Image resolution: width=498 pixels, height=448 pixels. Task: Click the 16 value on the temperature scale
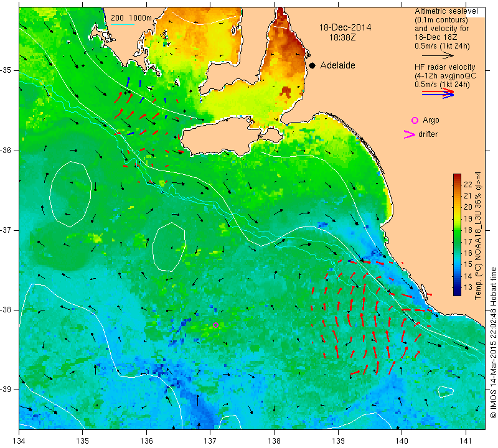click(468, 253)
